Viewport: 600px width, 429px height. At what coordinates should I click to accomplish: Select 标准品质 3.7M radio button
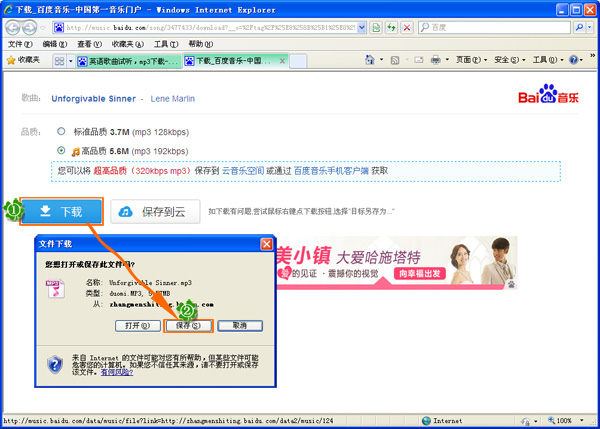61,132
